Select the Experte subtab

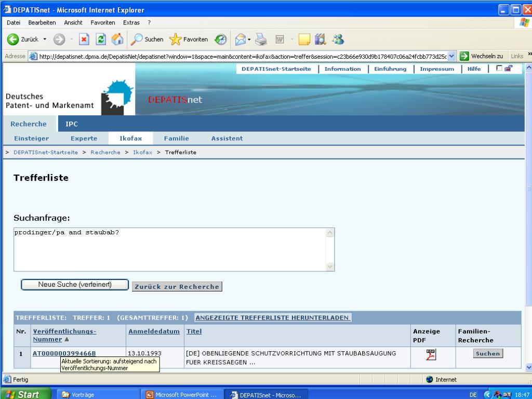(84, 138)
